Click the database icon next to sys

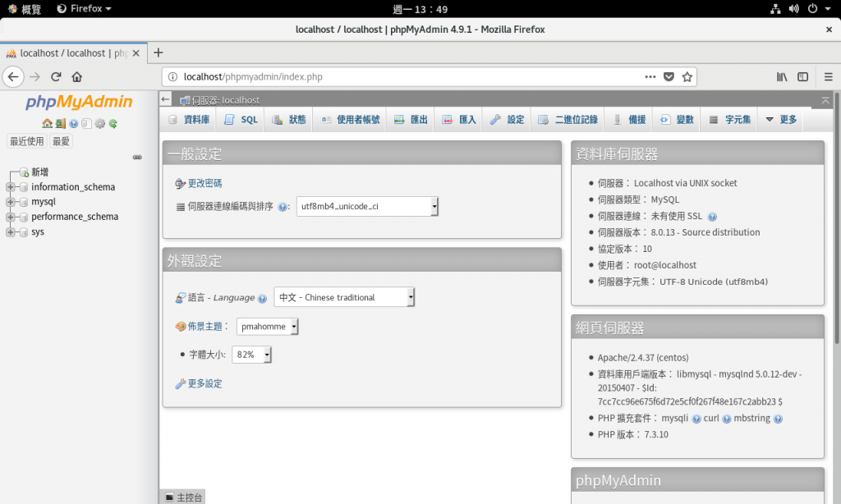pyautogui.click(x=23, y=232)
